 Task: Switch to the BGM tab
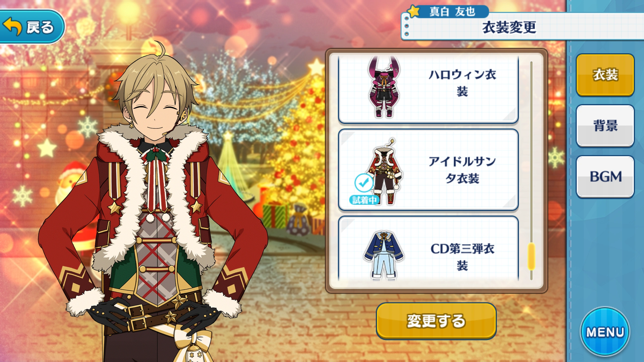pyautogui.click(x=605, y=176)
